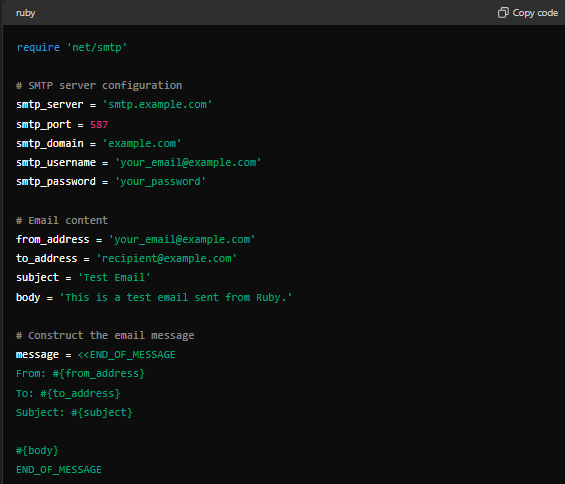Click the Construct the email message comment
The image size is (565, 484).
tap(105, 336)
